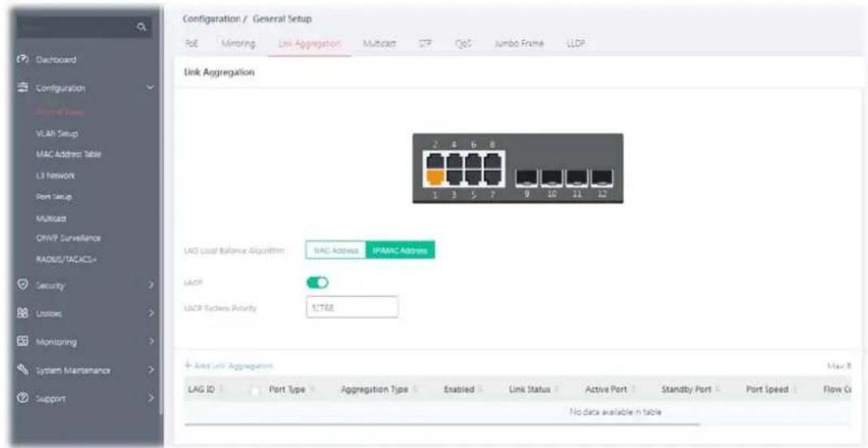The width and height of the screenshot is (868, 448).
Task: Click the Port Speed column header
Action: [x=767, y=390]
